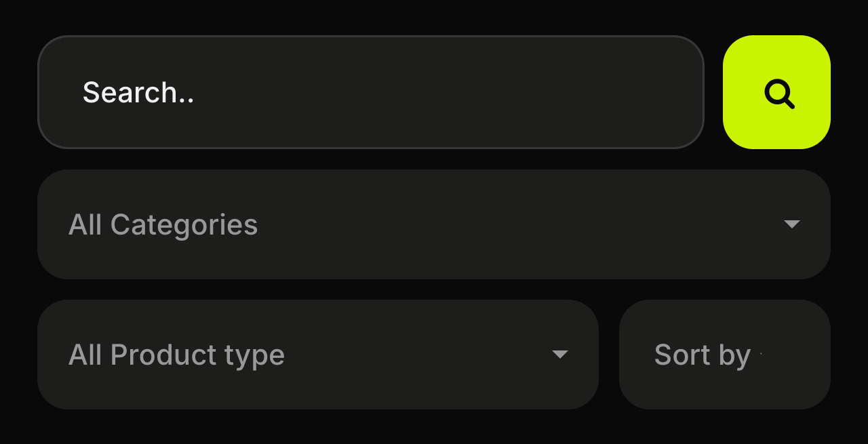Select the All Product type label text
The width and height of the screenshot is (868, 444).
[x=177, y=356]
